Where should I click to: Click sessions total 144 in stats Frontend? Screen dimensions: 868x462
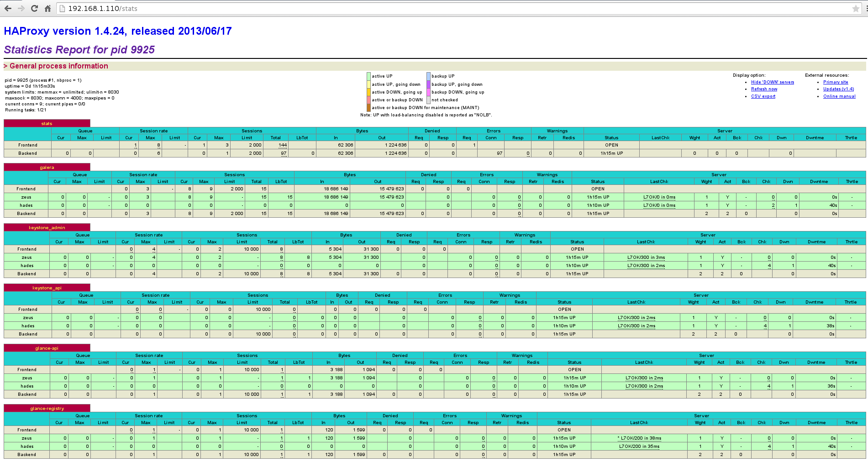pyautogui.click(x=283, y=145)
